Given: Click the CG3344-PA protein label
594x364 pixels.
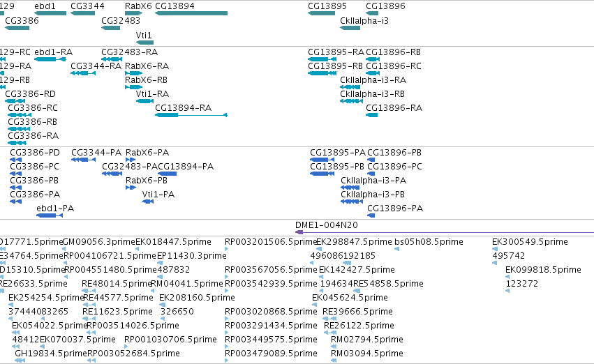Looking at the screenshot, I should pos(96,153).
